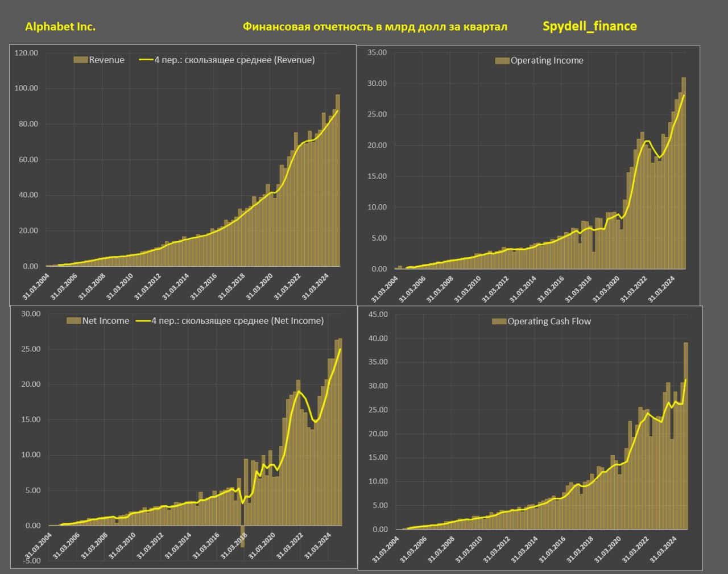
Task: Click the Operating Income legend swatch
Action: point(502,61)
